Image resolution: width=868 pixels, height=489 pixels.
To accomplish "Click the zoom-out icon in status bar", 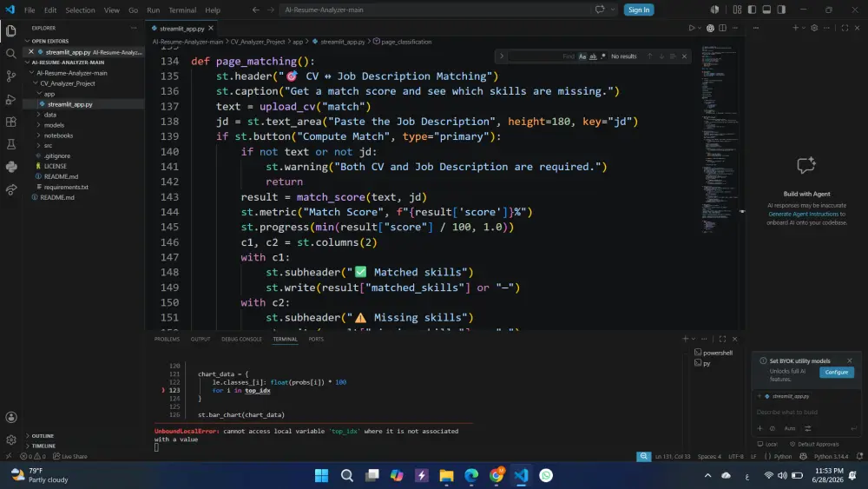I will click(643, 456).
